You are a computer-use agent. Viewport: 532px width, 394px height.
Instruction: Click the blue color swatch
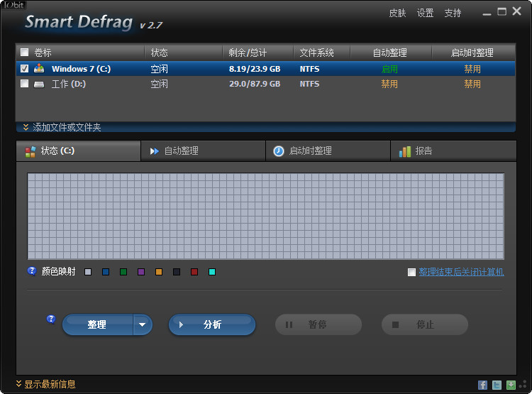click(x=106, y=272)
